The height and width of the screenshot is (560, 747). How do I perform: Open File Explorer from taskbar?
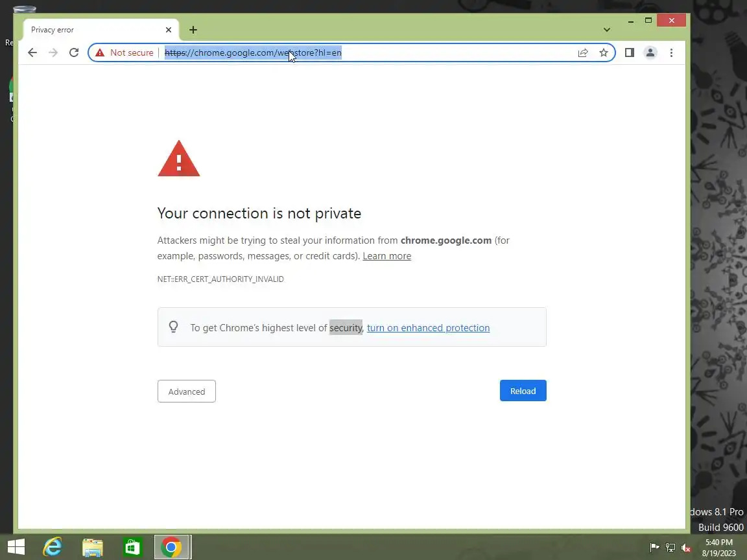coord(93,546)
